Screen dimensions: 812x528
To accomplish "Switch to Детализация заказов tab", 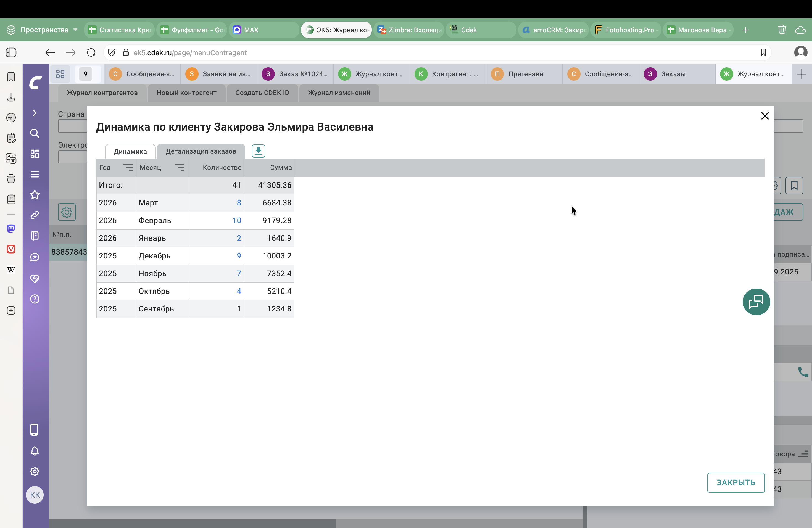I will point(201,151).
